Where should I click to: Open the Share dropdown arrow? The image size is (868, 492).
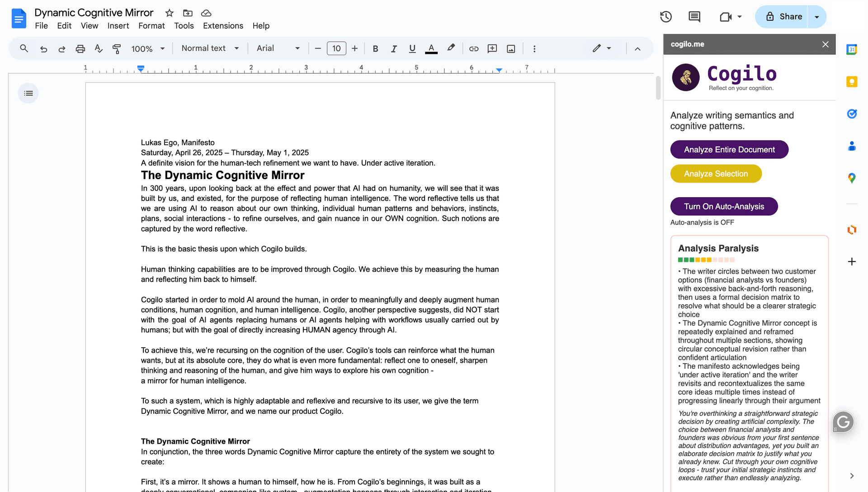(816, 17)
